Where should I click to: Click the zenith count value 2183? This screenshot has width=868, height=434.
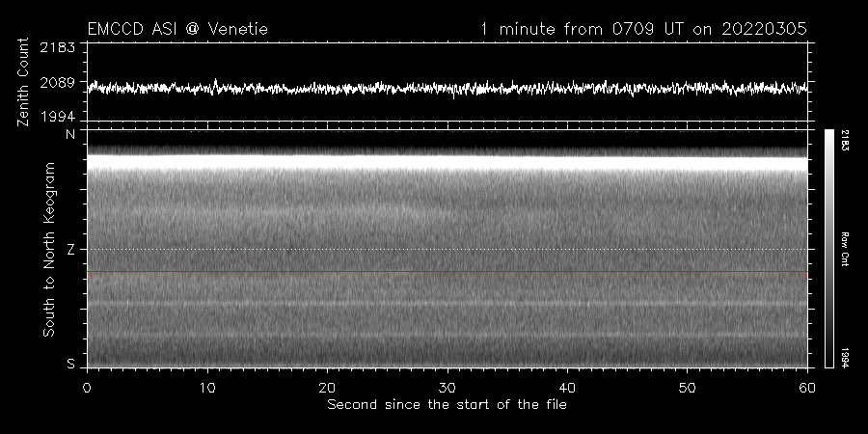pyautogui.click(x=57, y=47)
